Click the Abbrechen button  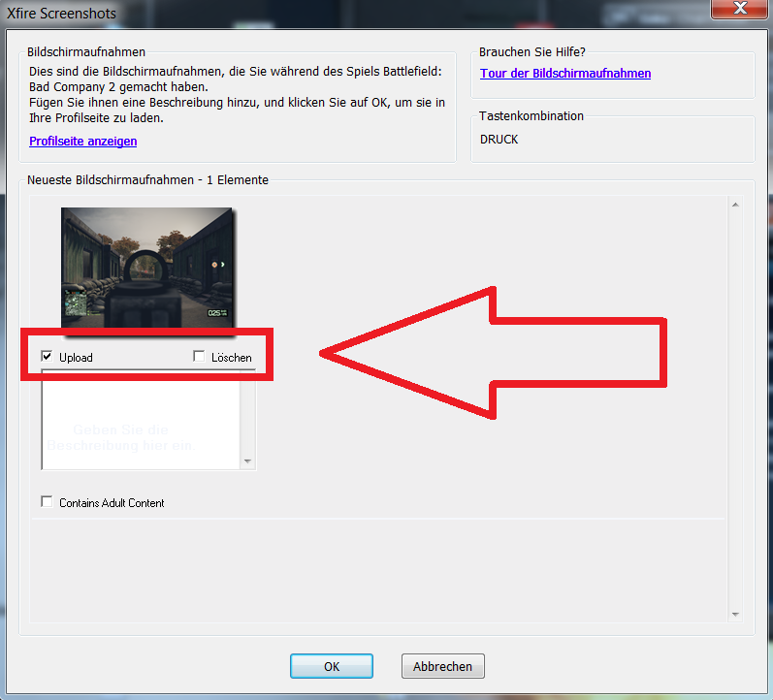442,666
